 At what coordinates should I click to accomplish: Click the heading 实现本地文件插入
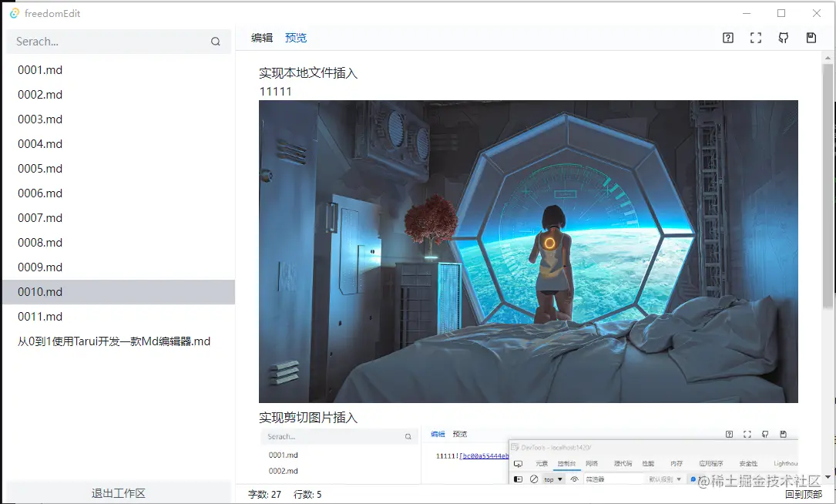tap(308, 73)
